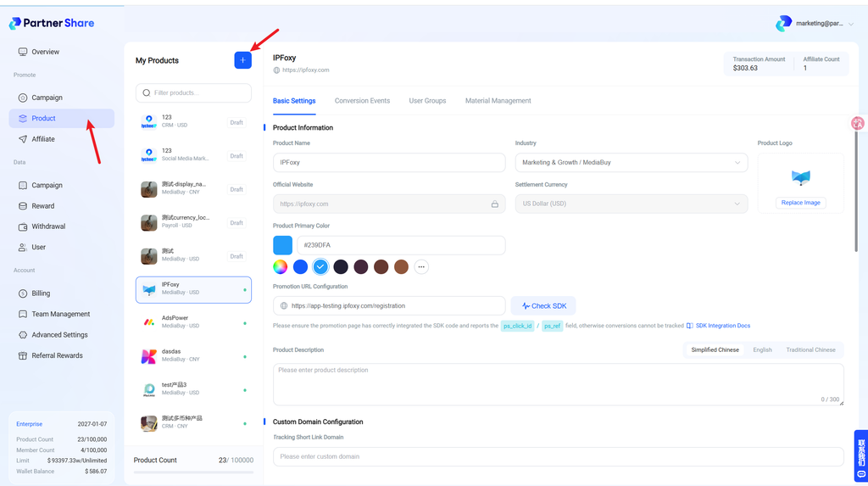Choose the near-black navy color swatch
The image size is (868, 486).
[x=341, y=266]
